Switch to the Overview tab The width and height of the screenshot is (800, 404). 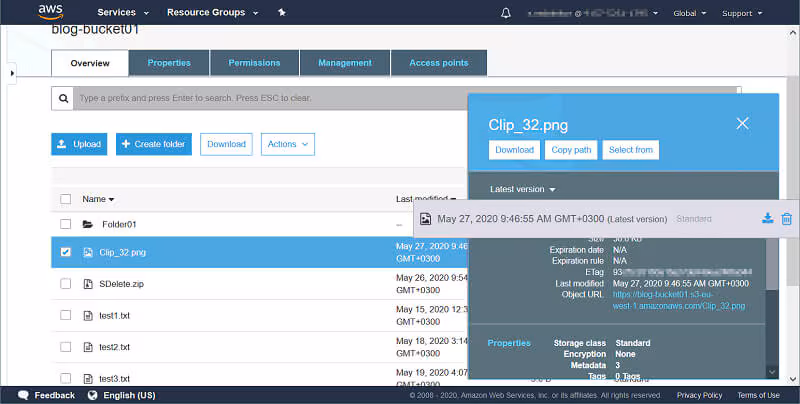point(90,63)
